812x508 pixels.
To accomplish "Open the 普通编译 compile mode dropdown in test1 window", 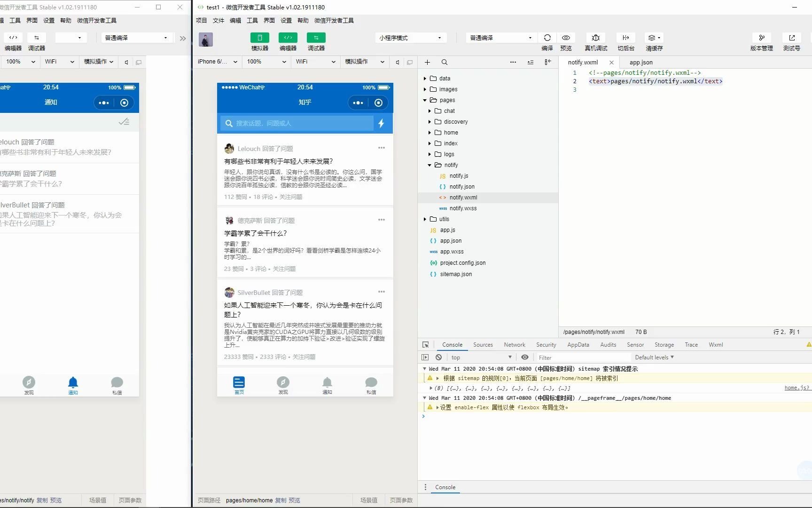I will (501, 38).
